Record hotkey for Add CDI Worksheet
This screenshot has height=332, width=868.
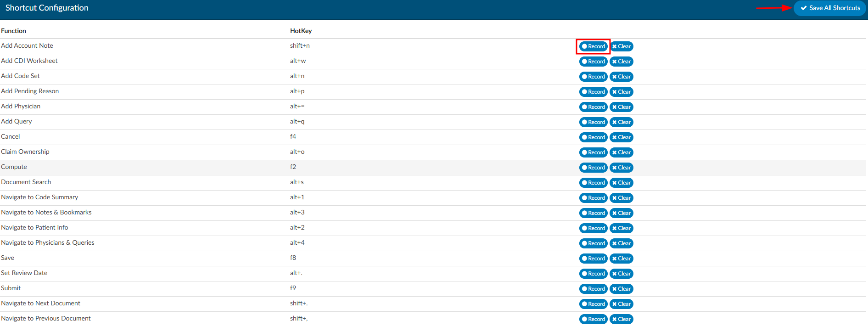click(x=593, y=62)
